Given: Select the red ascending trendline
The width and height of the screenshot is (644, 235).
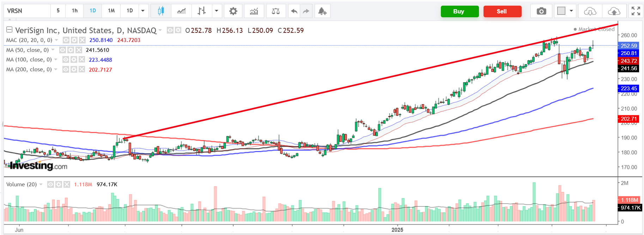Looking at the screenshot, I should click(x=370, y=82).
